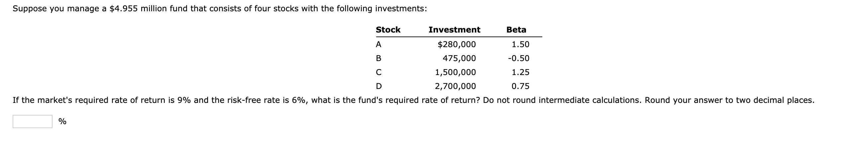The width and height of the screenshot is (868, 160).
Task: Select stock B row label
Action: coord(379,59)
